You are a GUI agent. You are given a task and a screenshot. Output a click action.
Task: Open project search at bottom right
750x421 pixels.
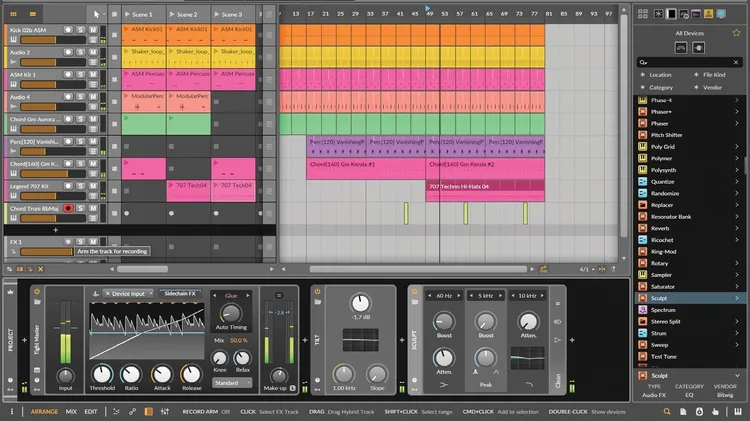click(x=667, y=411)
